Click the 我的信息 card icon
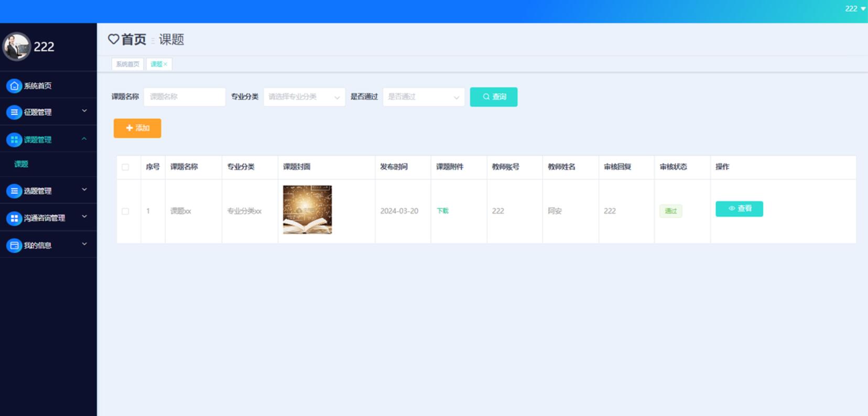 (x=14, y=245)
